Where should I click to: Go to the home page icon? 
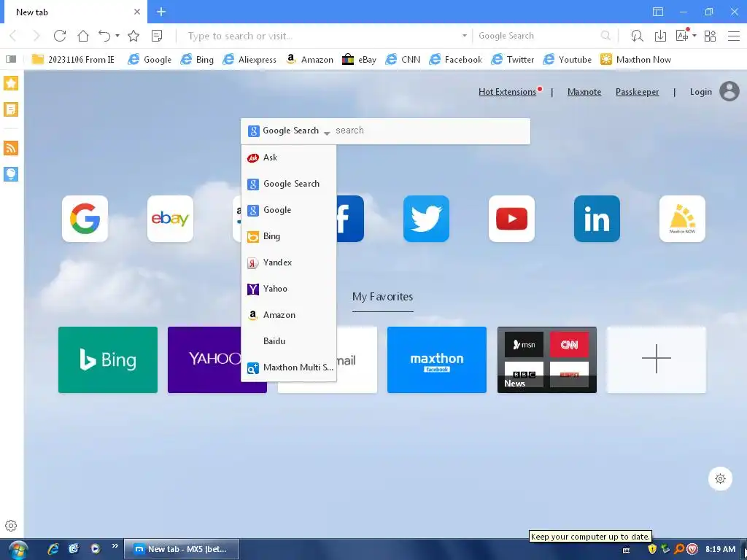coord(83,36)
